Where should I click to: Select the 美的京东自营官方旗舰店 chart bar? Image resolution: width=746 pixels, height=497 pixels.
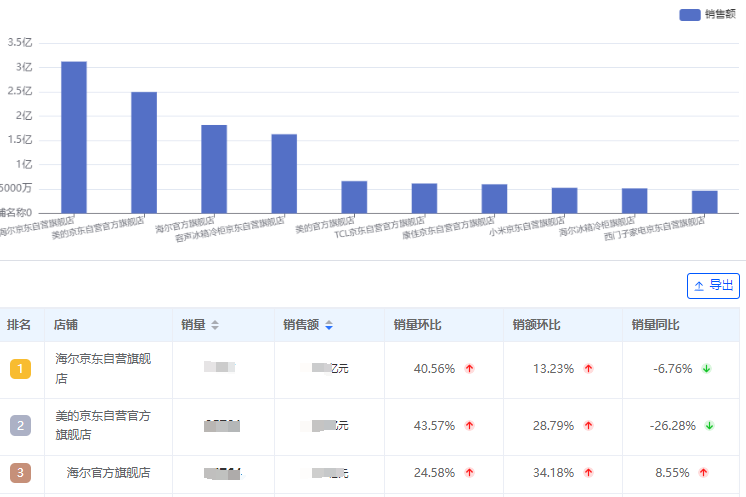coord(144,153)
